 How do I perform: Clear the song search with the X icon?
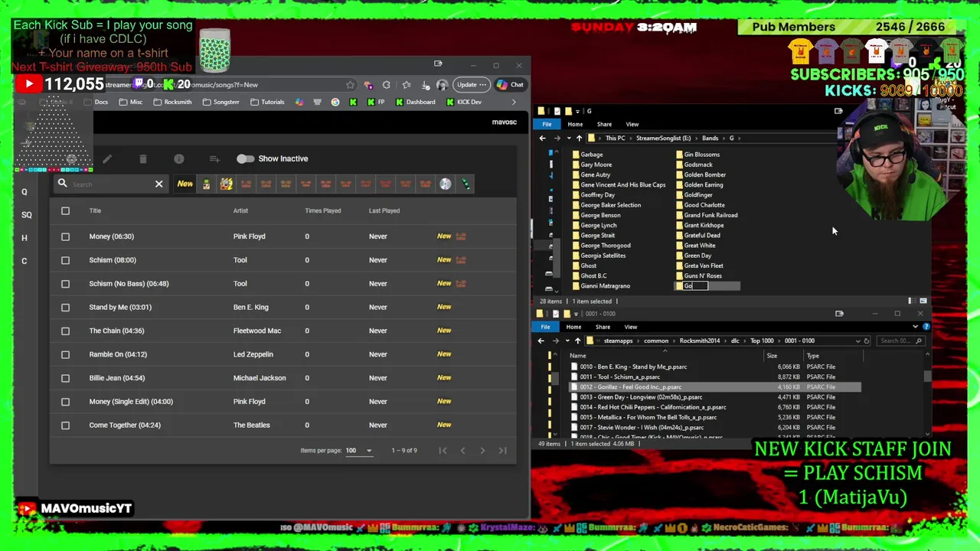[x=158, y=184]
